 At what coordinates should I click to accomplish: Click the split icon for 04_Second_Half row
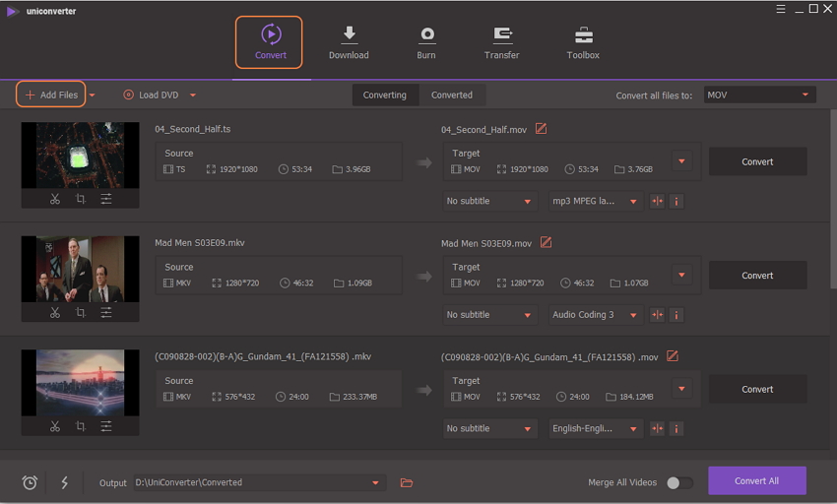[x=657, y=201]
